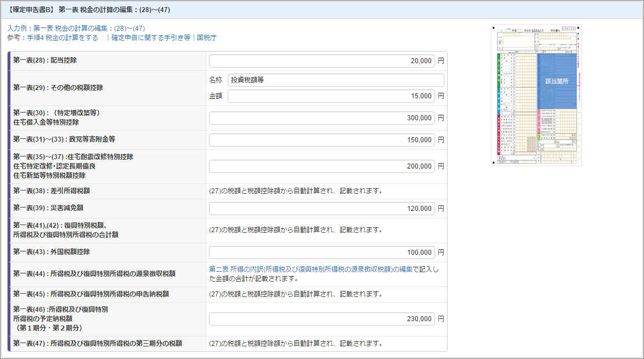Select the 第一表(41),(42)：復興特別税額 label
This screenshot has height=359, width=644.
click(x=66, y=231)
